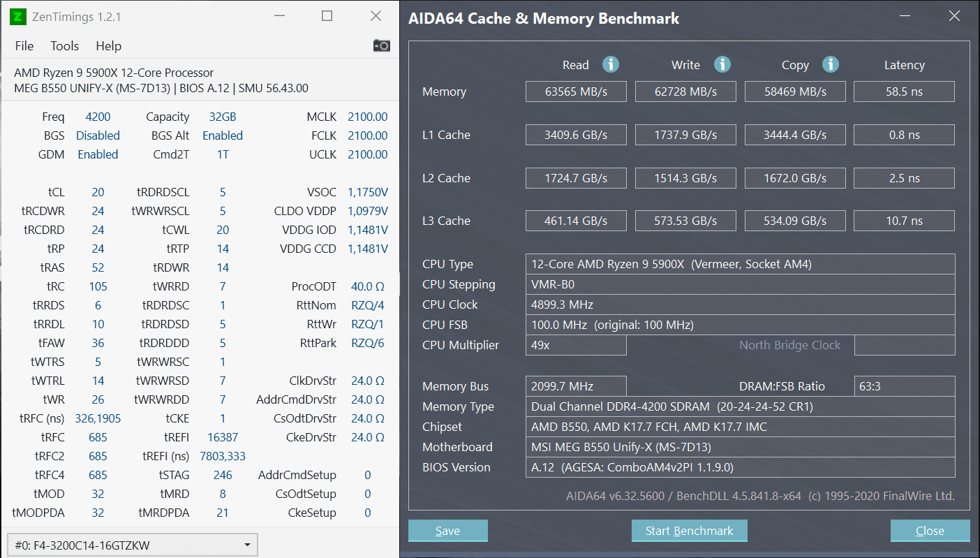The width and height of the screenshot is (980, 558).
Task: Click the Memory Write 62728 MB/s field
Action: click(685, 91)
